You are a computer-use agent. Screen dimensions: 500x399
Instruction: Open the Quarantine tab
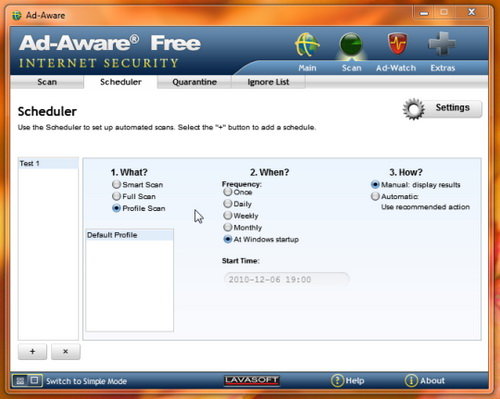tap(194, 82)
